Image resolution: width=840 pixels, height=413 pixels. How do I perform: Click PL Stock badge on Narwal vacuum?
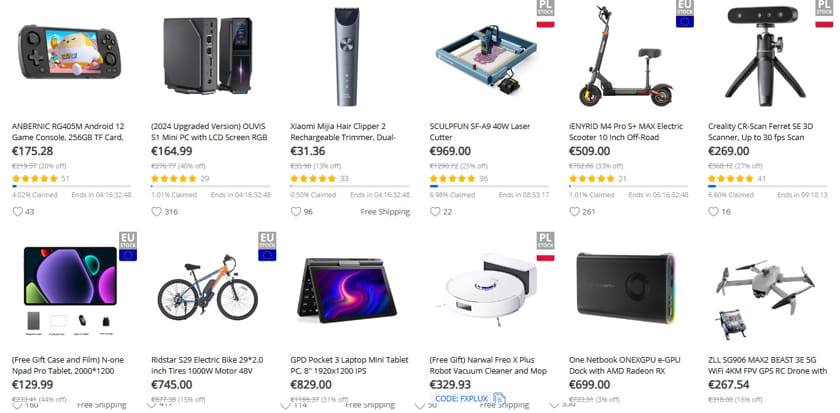click(545, 246)
